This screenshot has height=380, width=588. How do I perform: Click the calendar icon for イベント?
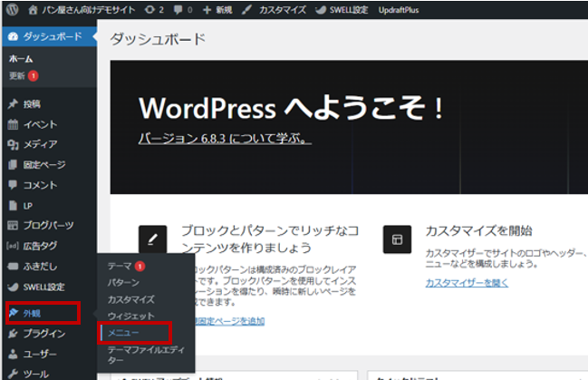(13, 124)
